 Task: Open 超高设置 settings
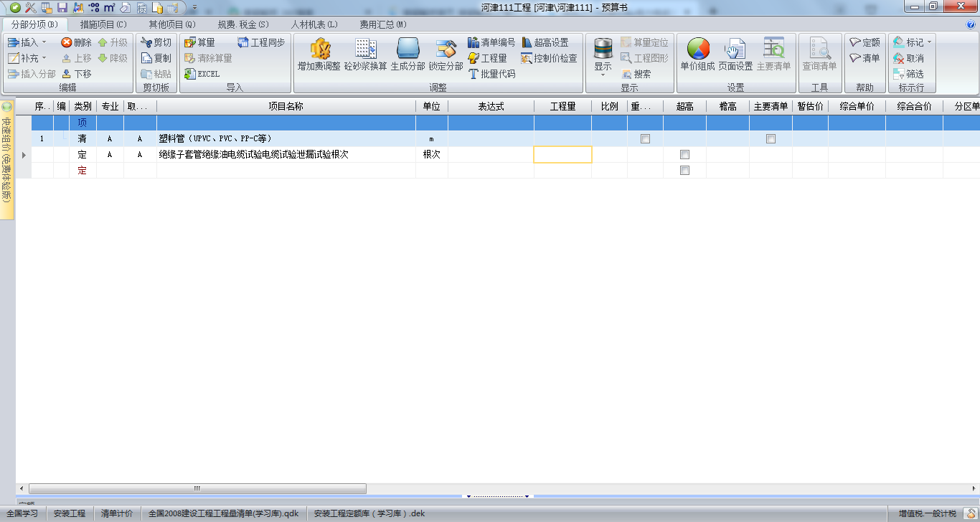(545, 42)
